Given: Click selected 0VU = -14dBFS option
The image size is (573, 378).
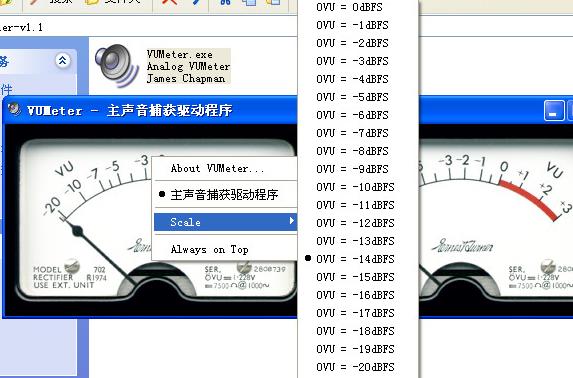Looking at the screenshot, I should tap(358, 259).
